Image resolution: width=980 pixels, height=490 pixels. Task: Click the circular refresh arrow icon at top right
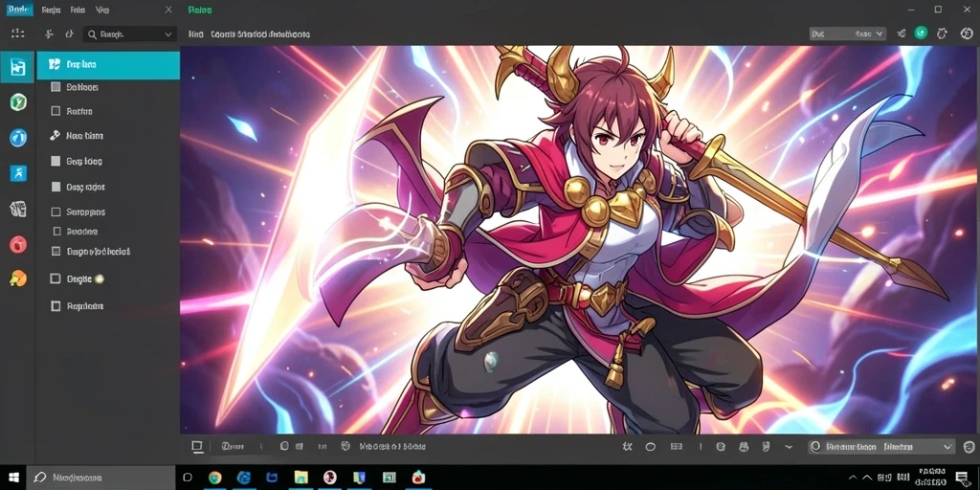click(942, 33)
